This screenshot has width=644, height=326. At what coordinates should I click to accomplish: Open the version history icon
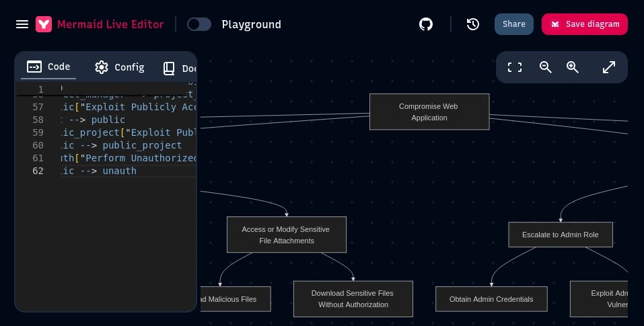click(x=473, y=24)
